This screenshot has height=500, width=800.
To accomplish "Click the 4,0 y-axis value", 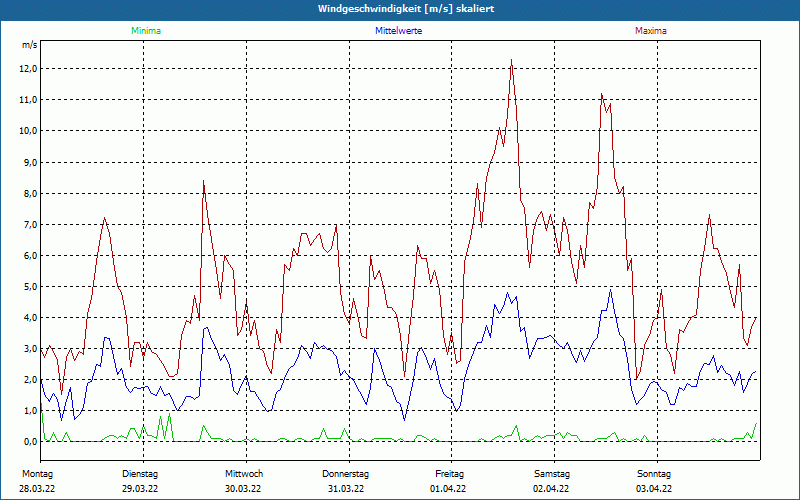I will [x=30, y=318].
